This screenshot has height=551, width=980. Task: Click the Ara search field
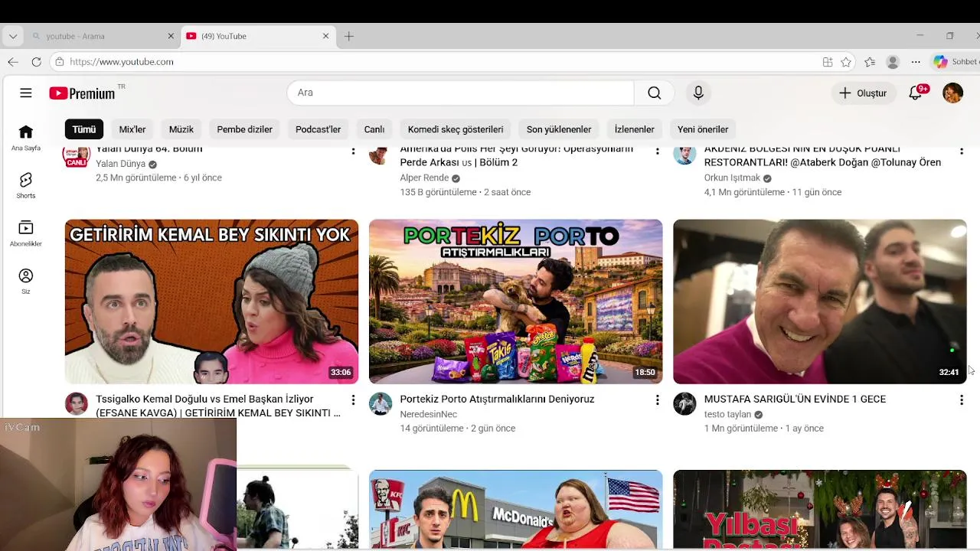coord(460,93)
